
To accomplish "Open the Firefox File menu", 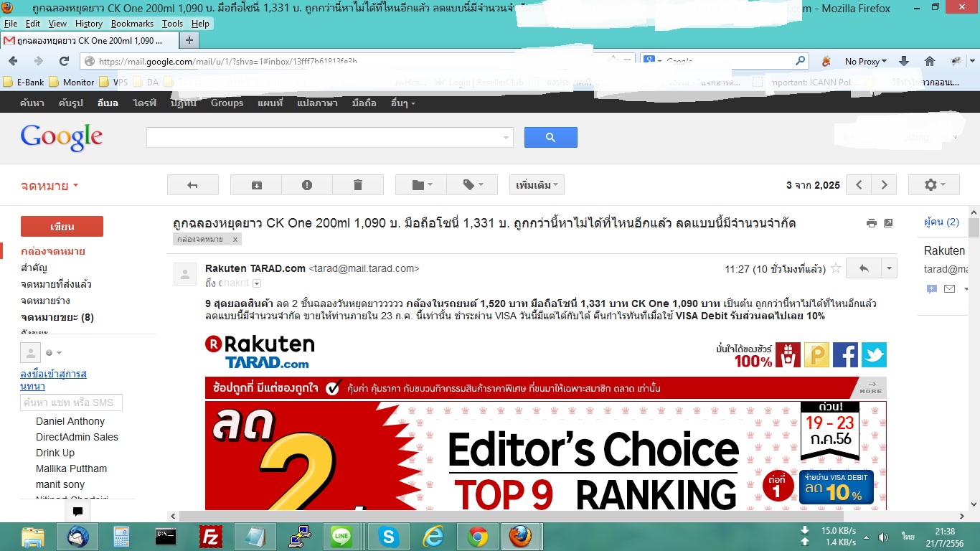I will coord(11,24).
